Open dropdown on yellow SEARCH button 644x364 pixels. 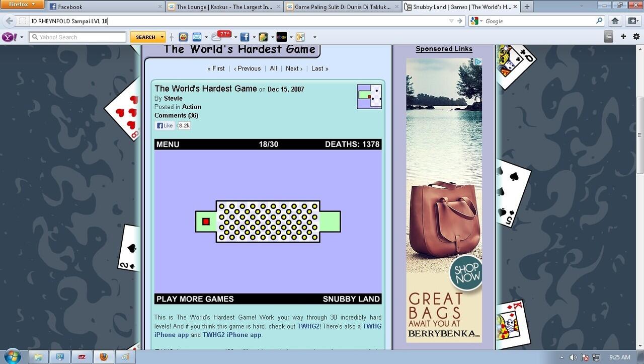[162, 37]
